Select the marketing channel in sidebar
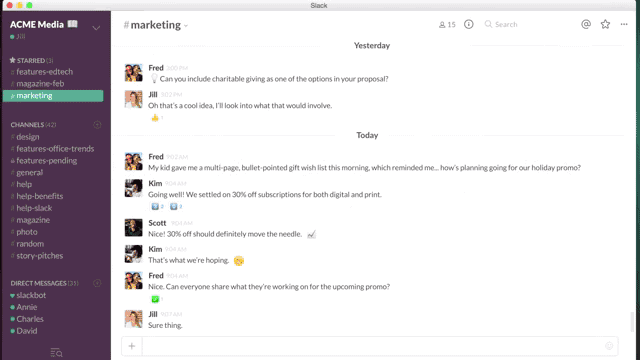Screen dimensions: 640x360 click(53, 96)
